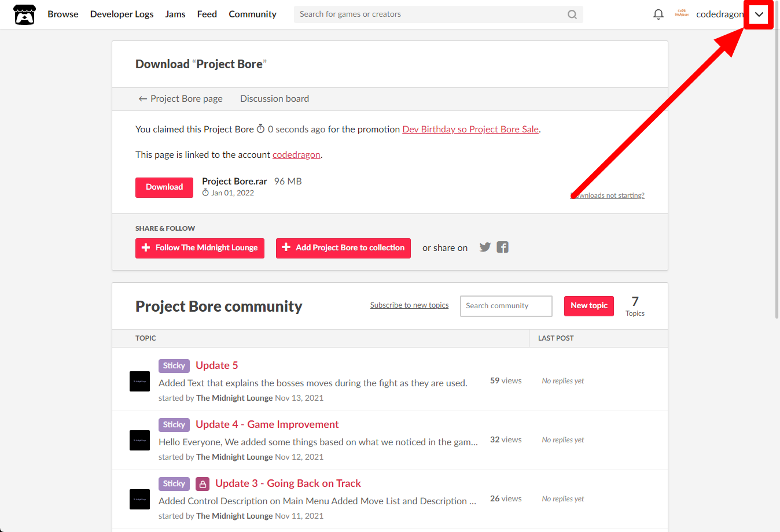Click the Project Bore.rar filename
Image resolution: width=780 pixels, height=532 pixels.
coord(234,182)
